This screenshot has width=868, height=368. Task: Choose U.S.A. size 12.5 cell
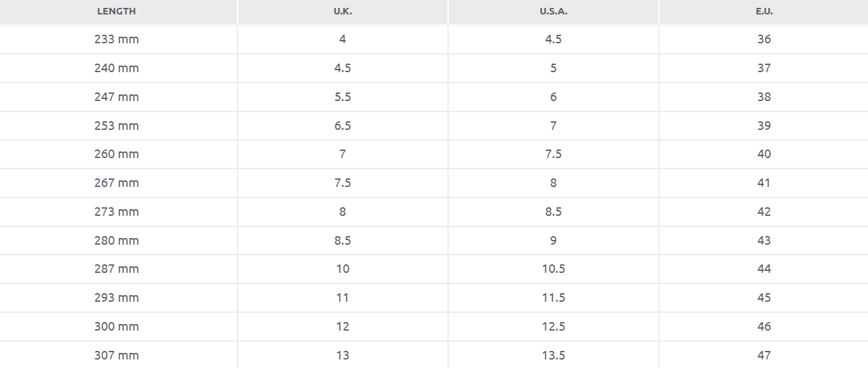click(553, 327)
